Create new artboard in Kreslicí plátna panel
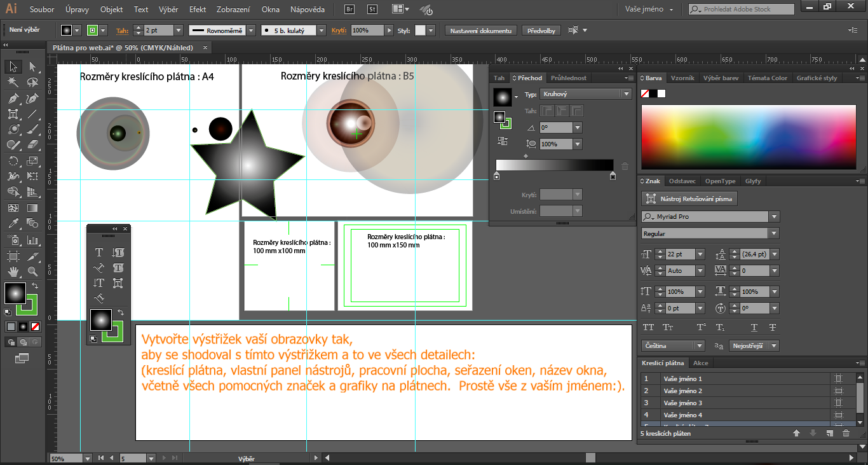The width and height of the screenshot is (868, 465). click(x=829, y=433)
